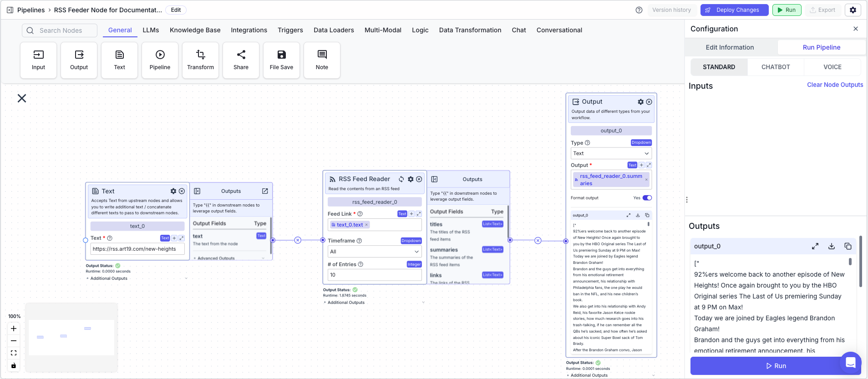Viewport: 868px width, 379px height.
Task: Expand output_0 in Outputs panel
Action: (x=815, y=246)
